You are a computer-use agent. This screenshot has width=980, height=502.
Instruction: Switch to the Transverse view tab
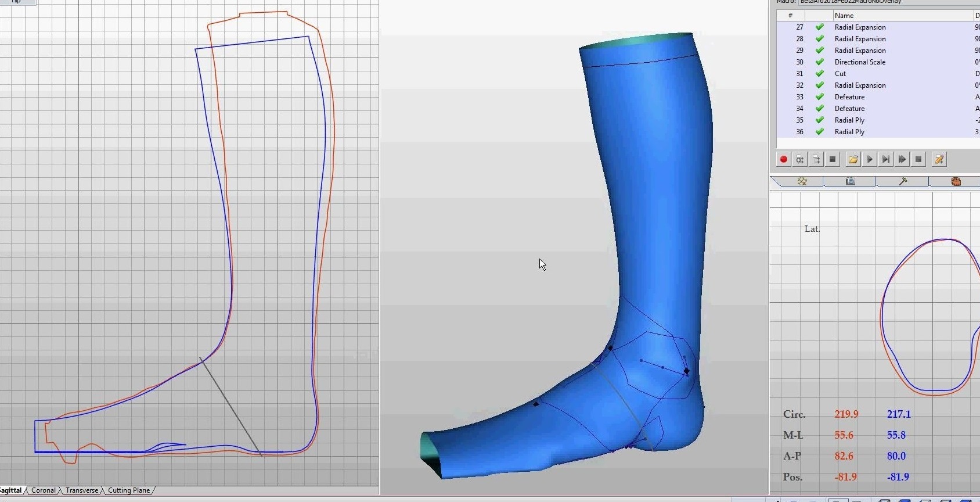[82, 490]
